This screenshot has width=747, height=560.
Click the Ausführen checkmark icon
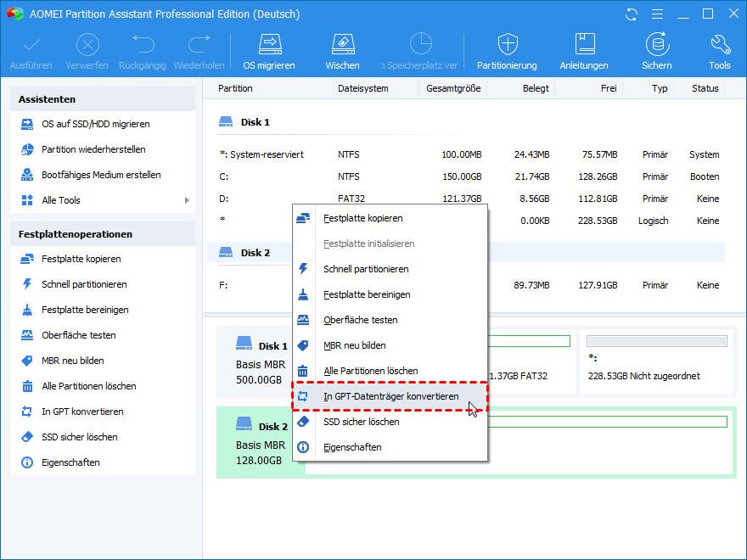[x=31, y=45]
